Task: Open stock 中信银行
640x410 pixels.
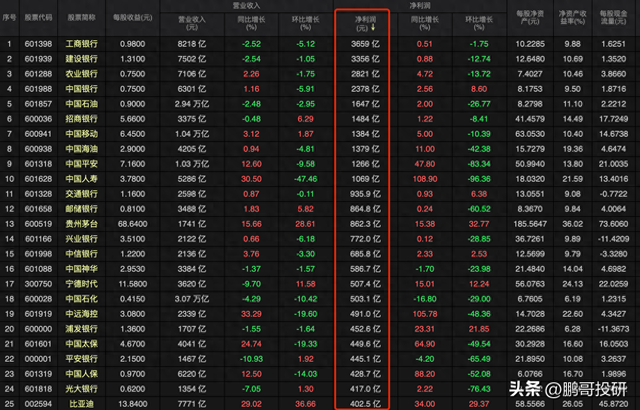Action: click(x=82, y=254)
